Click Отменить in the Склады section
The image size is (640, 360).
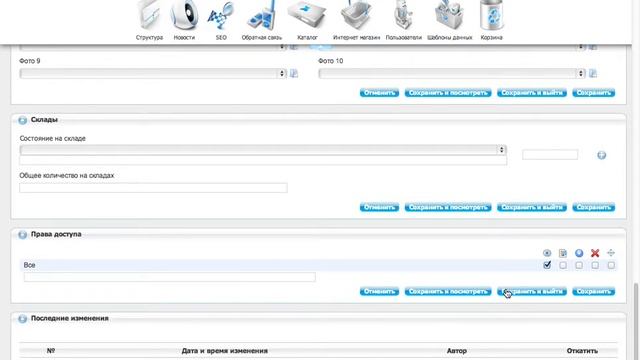(x=379, y=207)
